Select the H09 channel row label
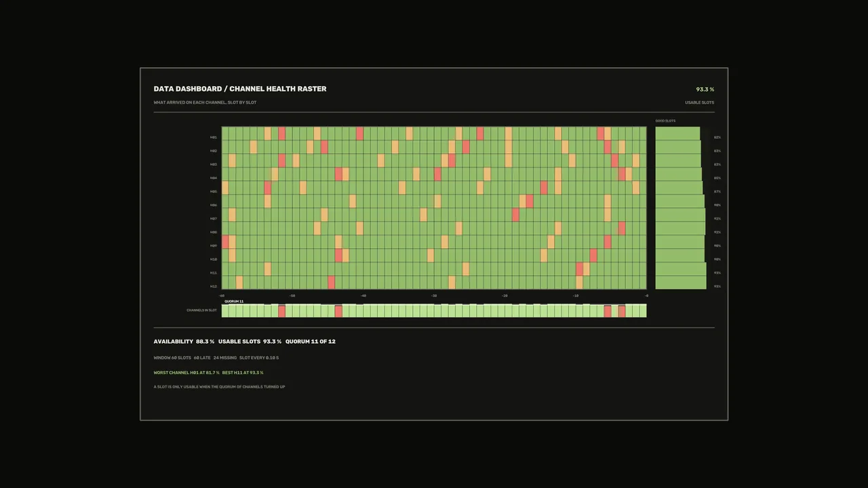This screenshot has height=488, width=868. pos(214,246)
